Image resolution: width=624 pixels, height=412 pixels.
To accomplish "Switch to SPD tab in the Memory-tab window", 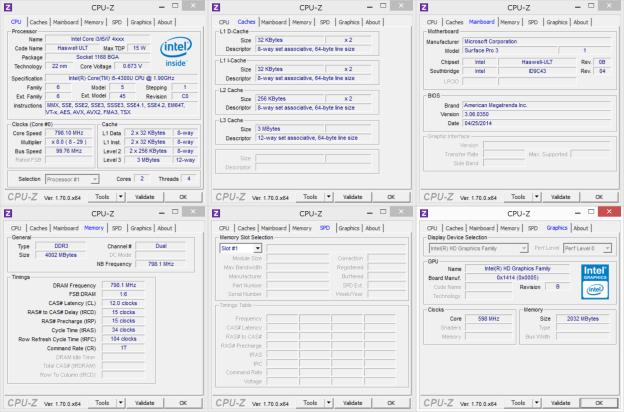I will coord(117,228).
